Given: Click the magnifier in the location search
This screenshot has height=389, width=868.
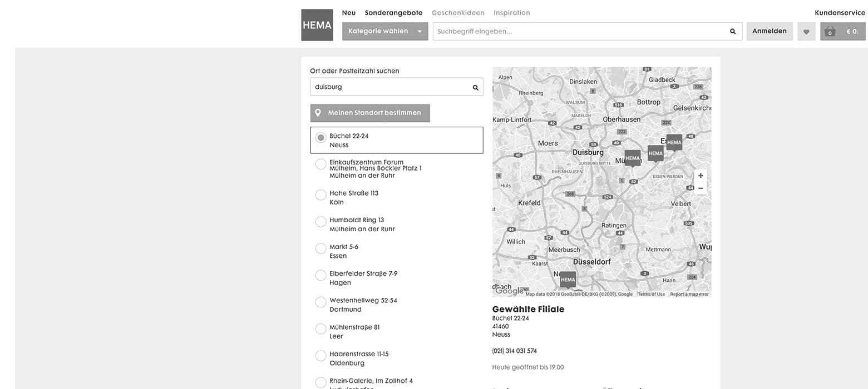Looking at the screenshot, I should [476, 87].
